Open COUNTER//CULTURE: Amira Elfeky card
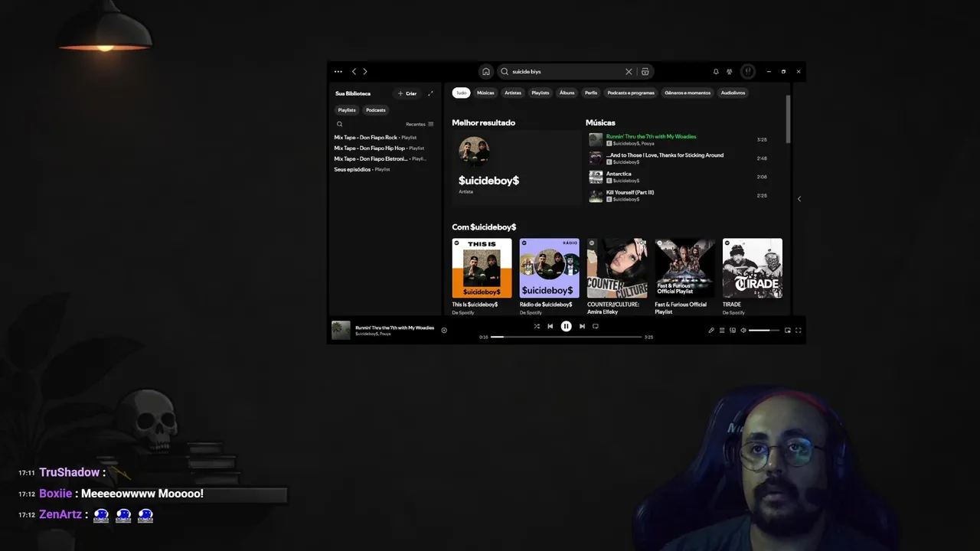This screenshot has width=980, height=551. (616, 275)
